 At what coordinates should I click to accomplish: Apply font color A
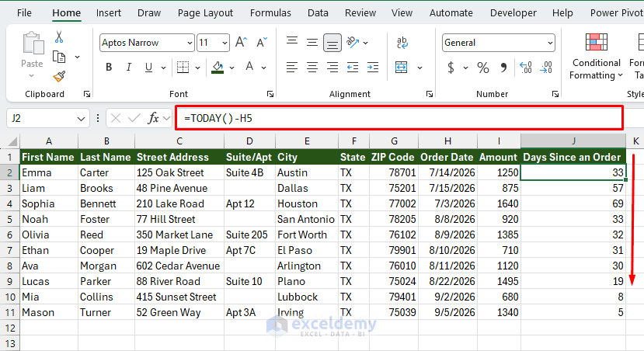pyautogui.click(x=249, y=67)
